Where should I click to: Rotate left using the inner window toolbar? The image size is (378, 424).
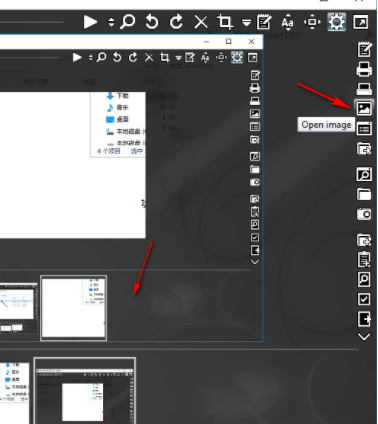(117, 57)
